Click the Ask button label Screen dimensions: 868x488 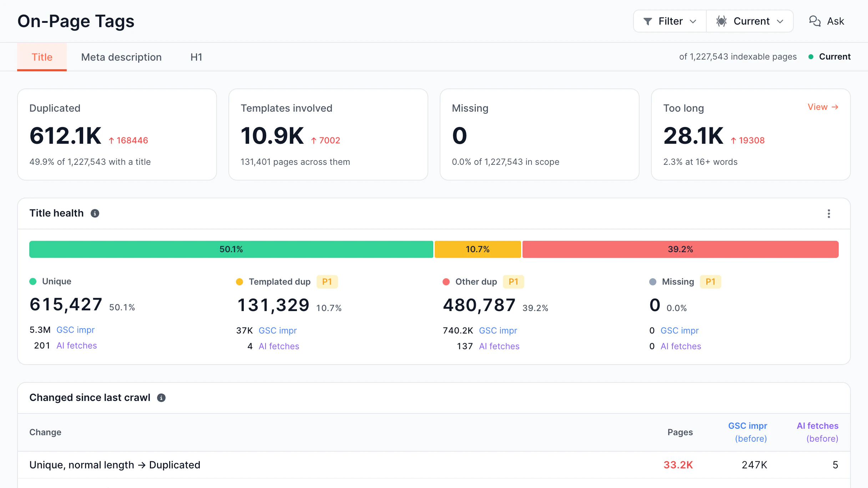point(836,21)
